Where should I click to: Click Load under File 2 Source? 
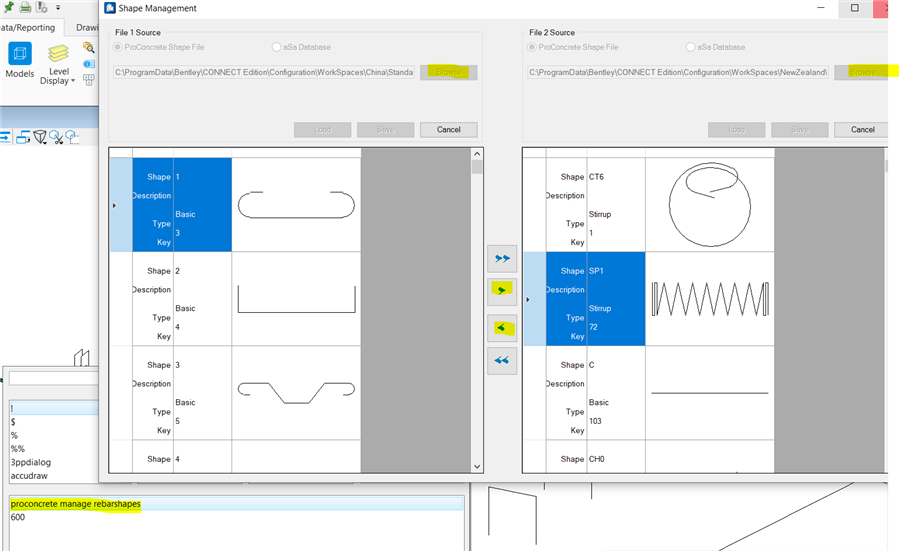pyautogui.click(x=736, y=130)
